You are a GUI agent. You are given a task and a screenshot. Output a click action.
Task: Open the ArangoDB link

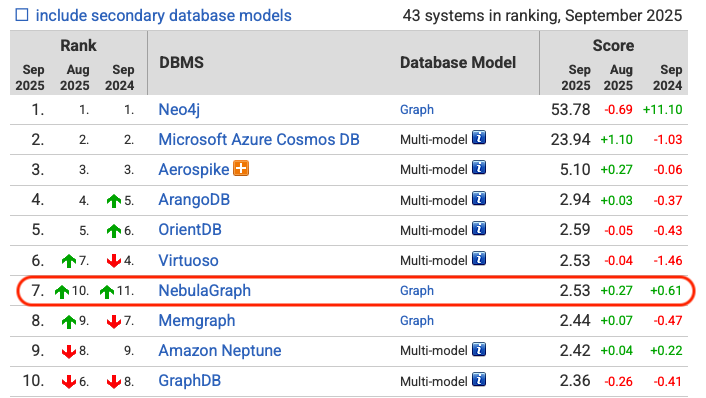pyautogui.click(x=194, y=199)
